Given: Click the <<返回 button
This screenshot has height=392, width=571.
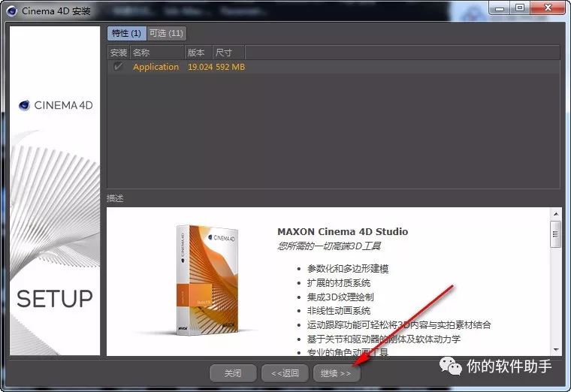Looking at the screenshot, I should (285, 373).
